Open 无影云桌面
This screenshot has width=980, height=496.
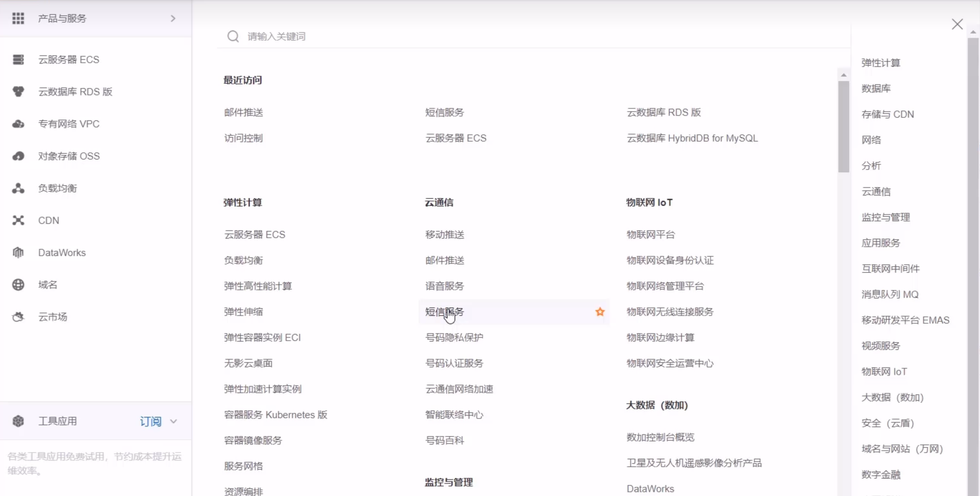(x=248, y=363)
